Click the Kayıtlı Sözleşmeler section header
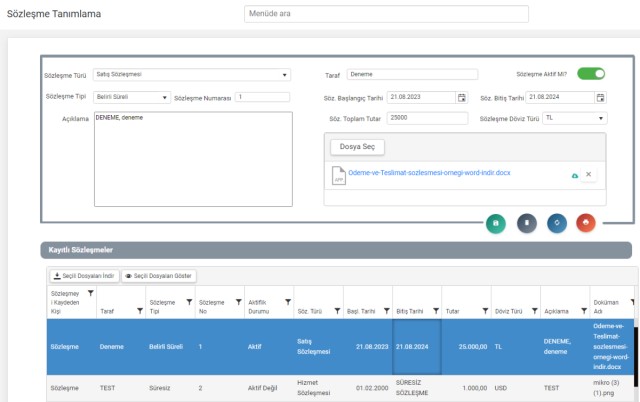Viewport: 640px width, 402px height. click(336, 250)
